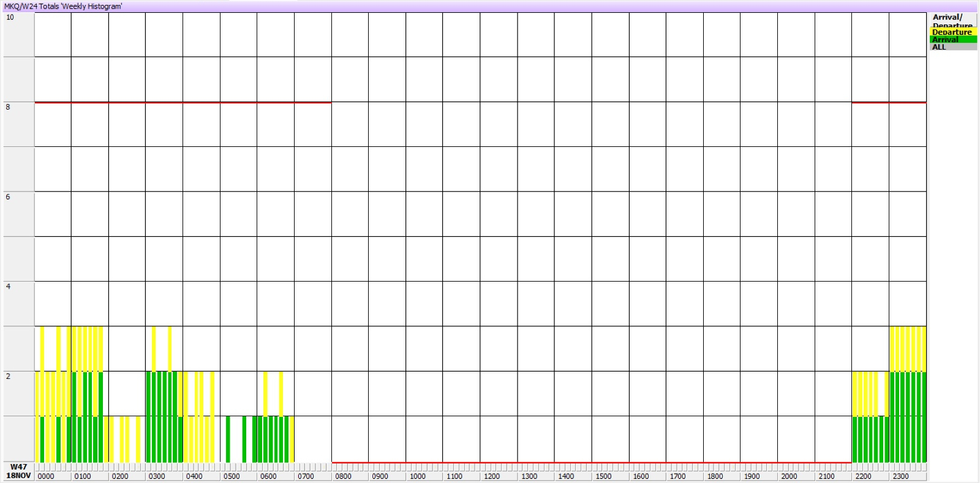
Task: Click the y-axis label 10
Action: point(10,17)
